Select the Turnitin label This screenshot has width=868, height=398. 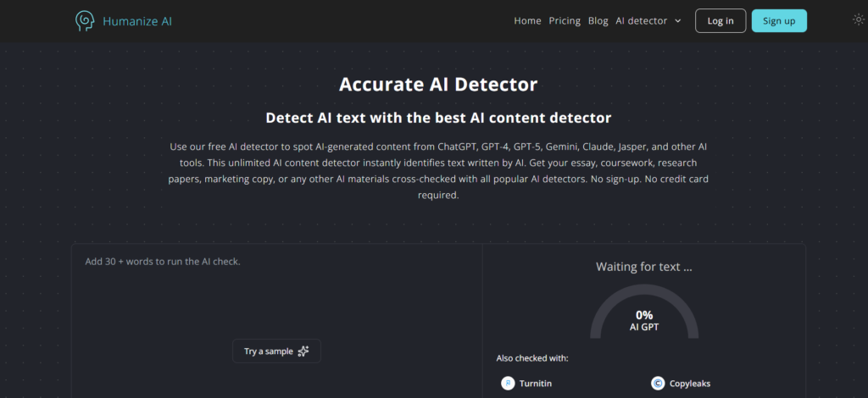[x=536, y=384]
